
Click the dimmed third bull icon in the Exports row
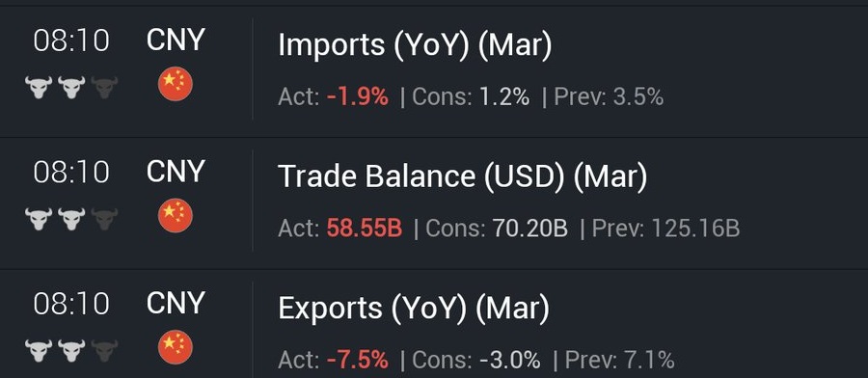click(x=104, y=351)
